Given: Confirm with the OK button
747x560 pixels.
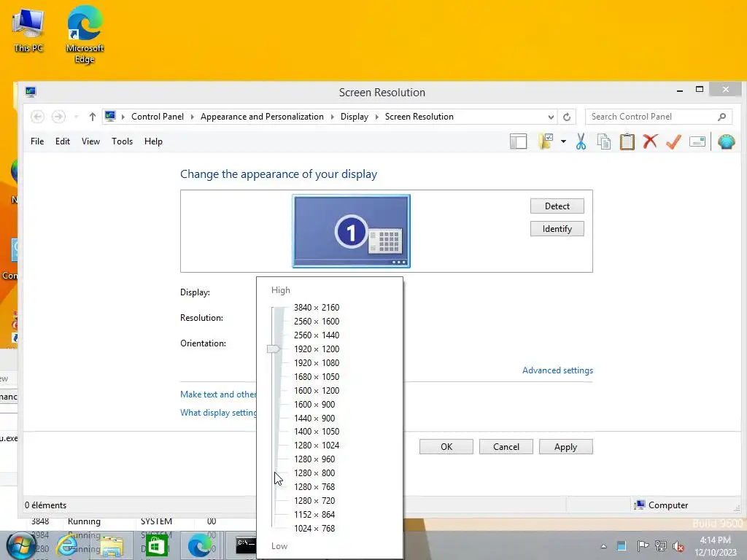Looking at the screenshot, I should [x=446, y=447].
